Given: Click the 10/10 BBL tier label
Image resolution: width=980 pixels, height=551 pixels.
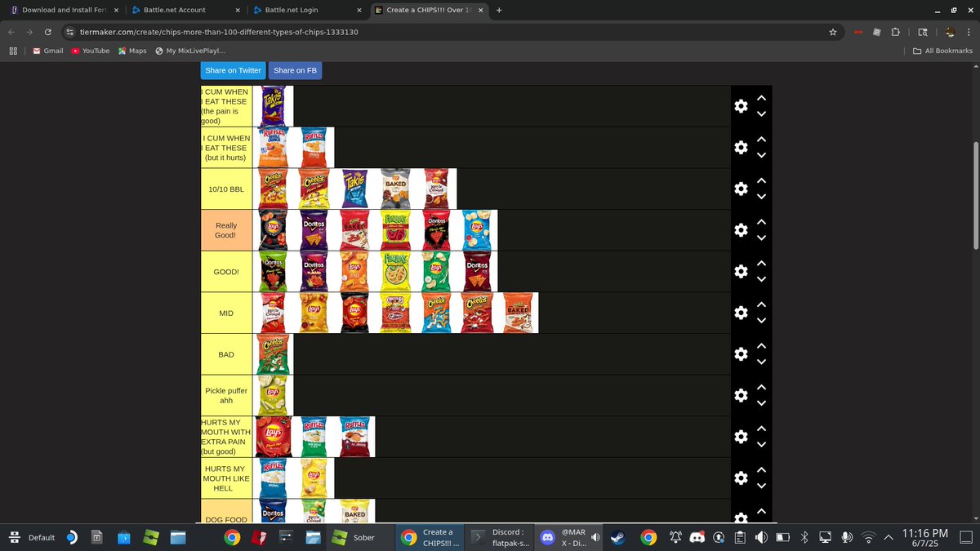Looking at the screenshot, I should pyautogui.click(x=226, y=189).
